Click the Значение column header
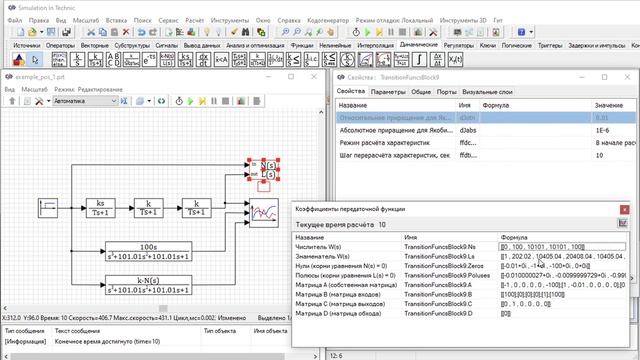This screenshot has height=360, width=640. (608, 105)
